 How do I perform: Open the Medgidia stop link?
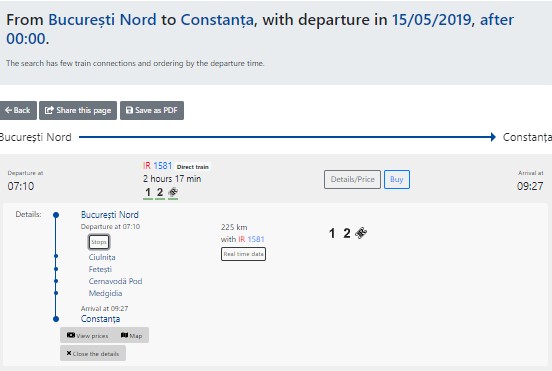click(x=105, y=293)
